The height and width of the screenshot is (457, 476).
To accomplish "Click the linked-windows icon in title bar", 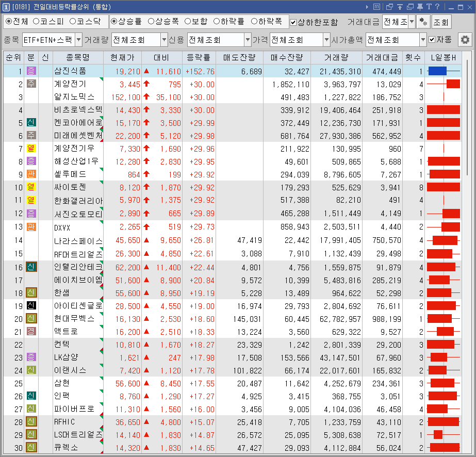I will coord(389,7).
